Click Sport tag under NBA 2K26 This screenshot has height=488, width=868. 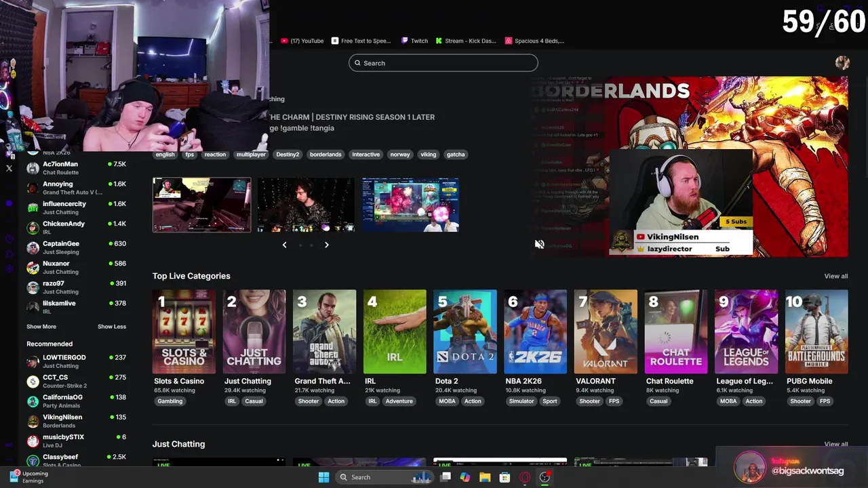point(550,401)
